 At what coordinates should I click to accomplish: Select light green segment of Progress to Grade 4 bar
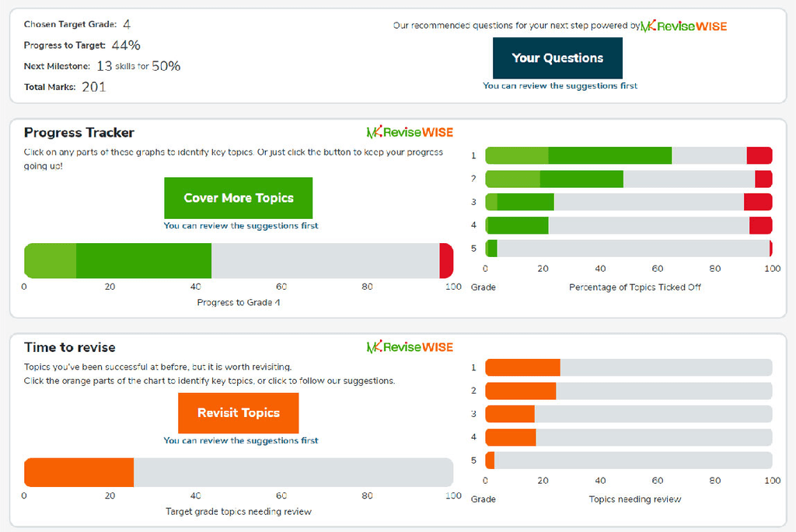(x=51, y=260)
